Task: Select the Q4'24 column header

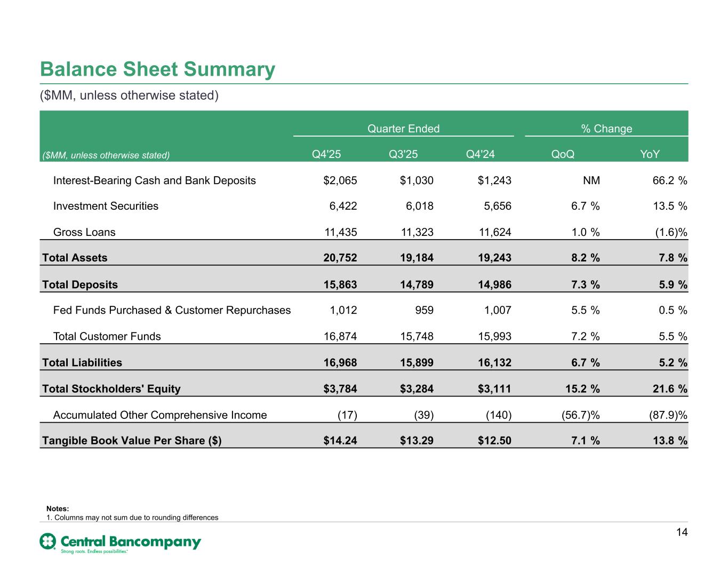Action: pos(480,154)
